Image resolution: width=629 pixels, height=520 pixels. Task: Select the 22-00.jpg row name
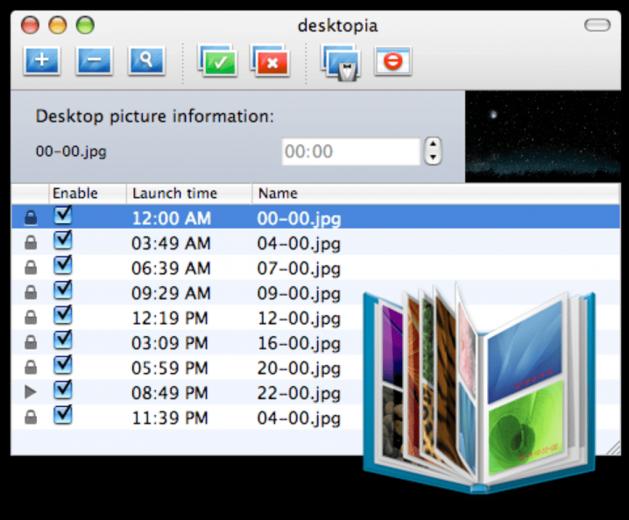click(x=299, y=393)
